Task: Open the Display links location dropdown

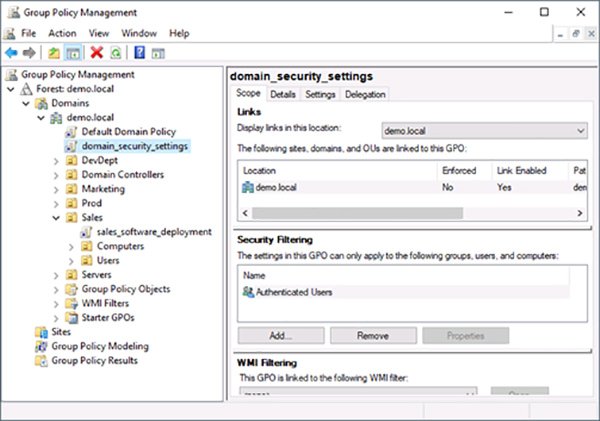Action: point(580,130)
